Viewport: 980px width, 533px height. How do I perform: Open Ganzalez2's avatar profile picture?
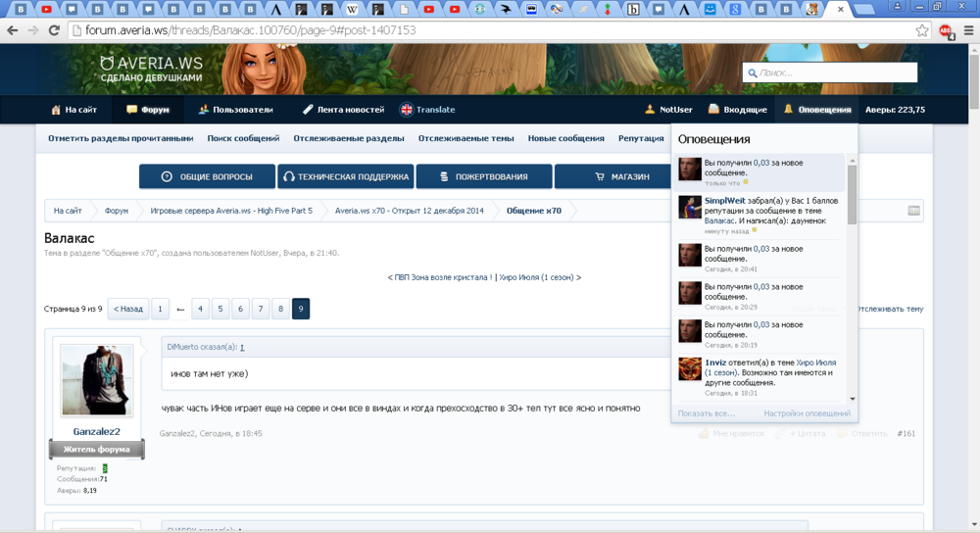(x=96, y=380)
